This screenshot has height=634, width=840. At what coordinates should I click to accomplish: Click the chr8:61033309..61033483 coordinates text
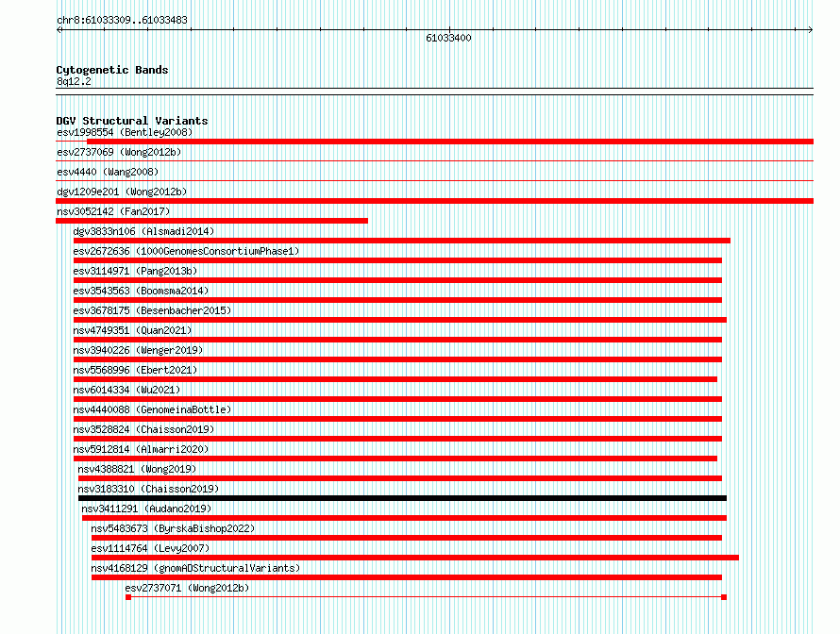coord(122,21)
